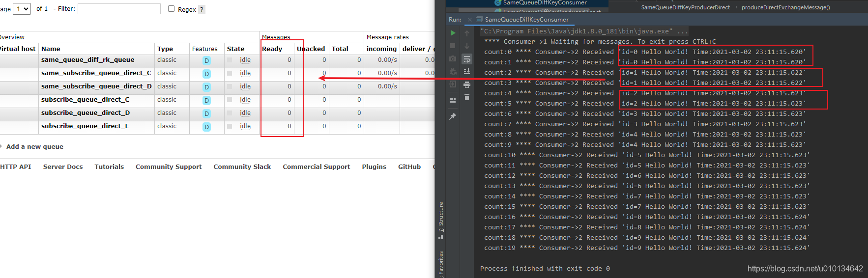
Task: Click produceDirectExchangeMessage() breadcrumb
Action: [x=785, y=7]
